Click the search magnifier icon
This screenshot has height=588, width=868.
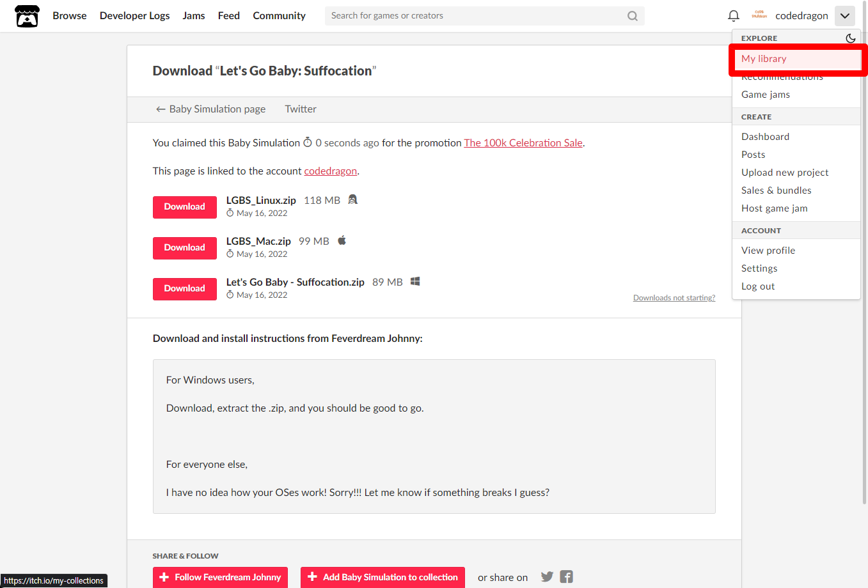pyautogui.click(x=633, y=16)
